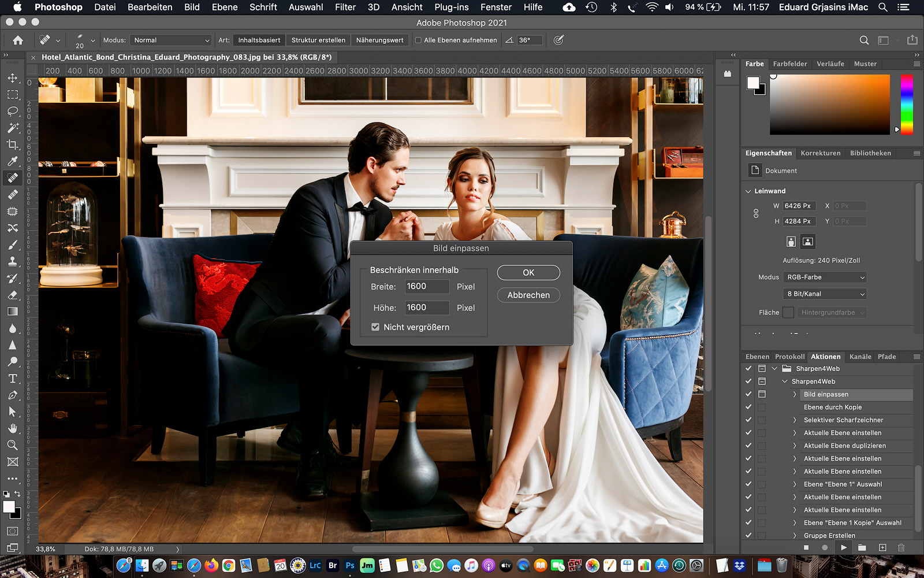Open the Ebene menu
The height and width of the screenshot is (578, 924).
click(x=225, y=7)
